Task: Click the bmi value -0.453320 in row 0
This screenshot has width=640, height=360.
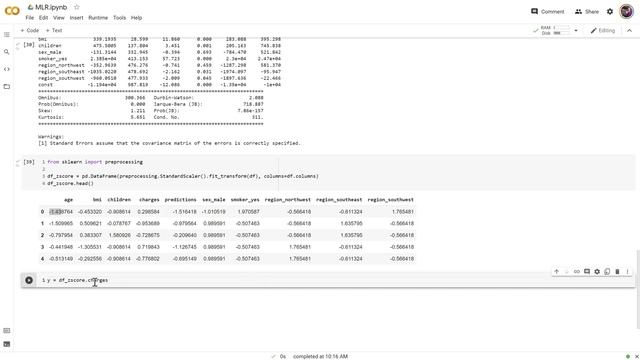Action: (90, 212)
